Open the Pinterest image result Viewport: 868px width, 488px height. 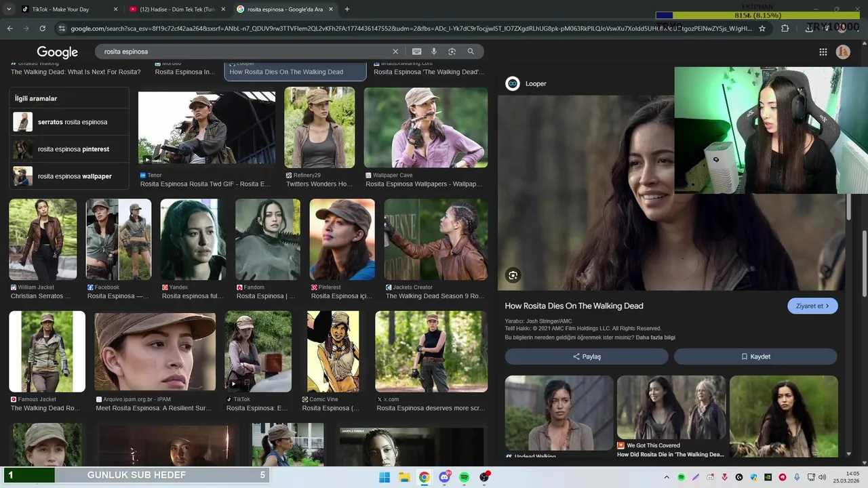342,239
